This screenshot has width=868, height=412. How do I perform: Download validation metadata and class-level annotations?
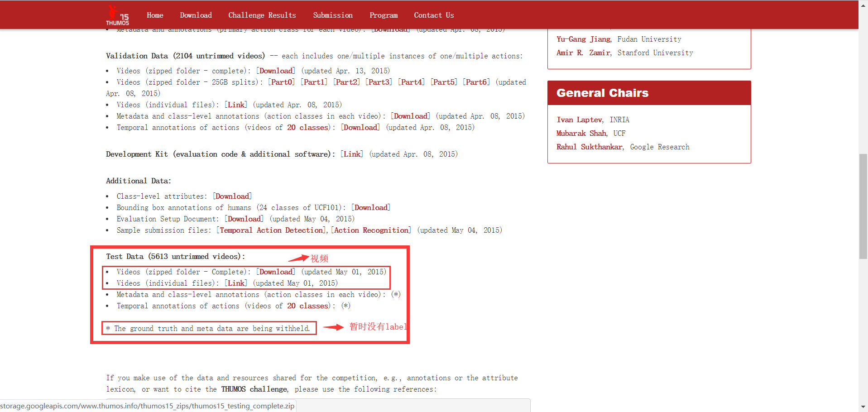411,116
